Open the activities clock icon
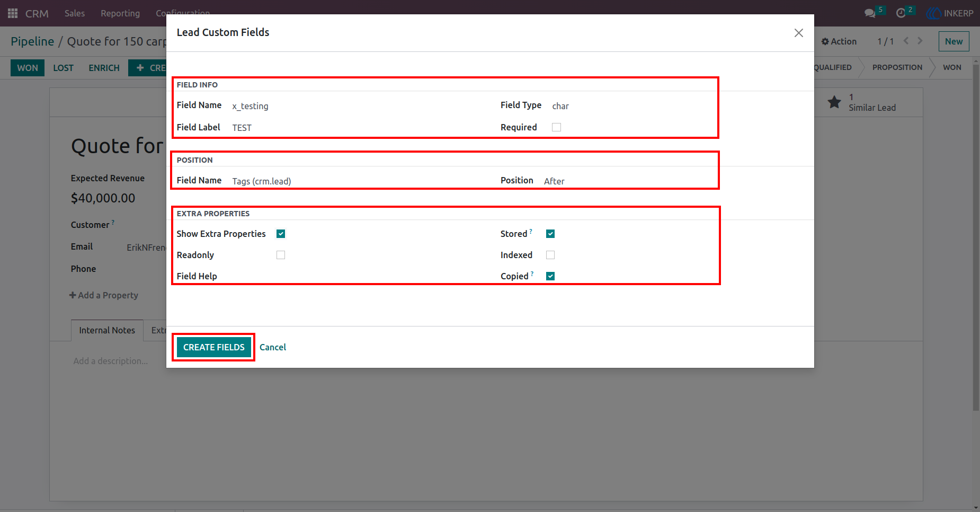Viewport: 980px width, 512px height. 901,13
